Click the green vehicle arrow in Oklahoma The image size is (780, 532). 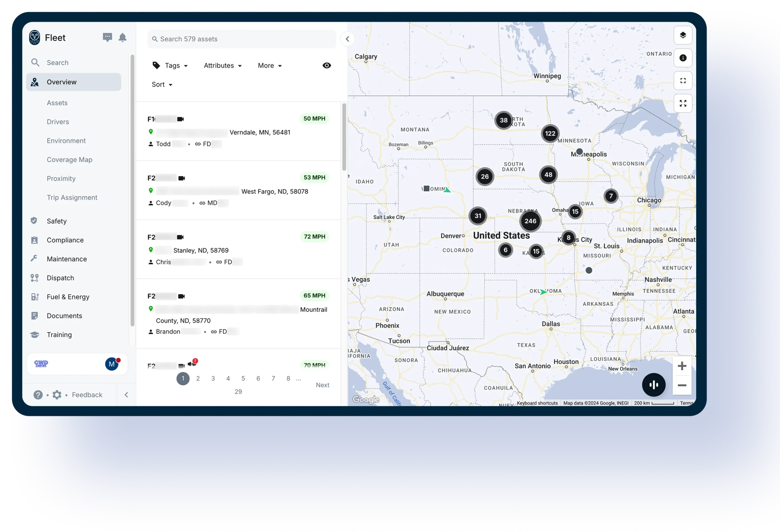click(543, 292)
